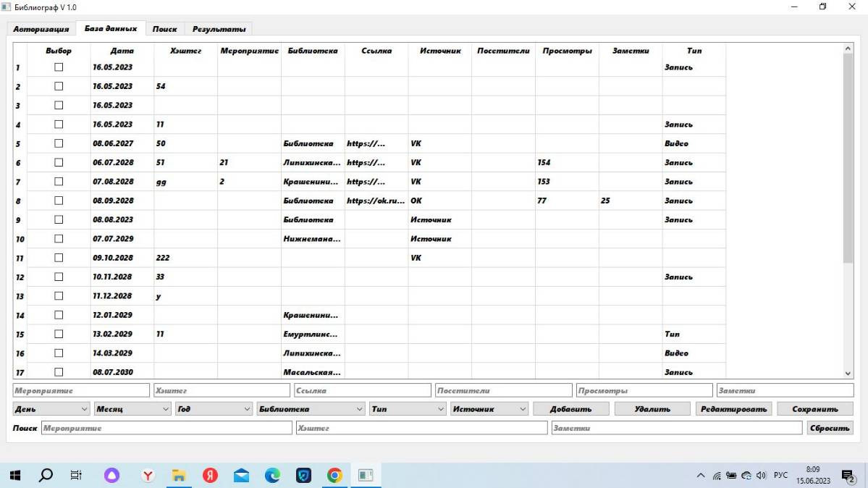This screenshot has height=488, width=868.
Task: Open the Mail app from the taskbar
Action: click(x=240, y=476)
